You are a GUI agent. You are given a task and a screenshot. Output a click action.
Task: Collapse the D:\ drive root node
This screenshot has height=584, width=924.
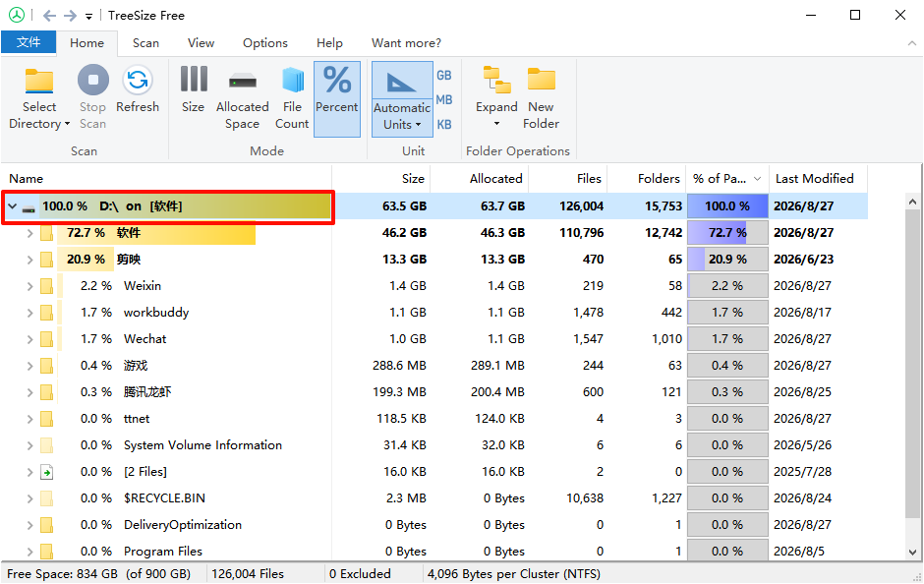pos(13,206)
